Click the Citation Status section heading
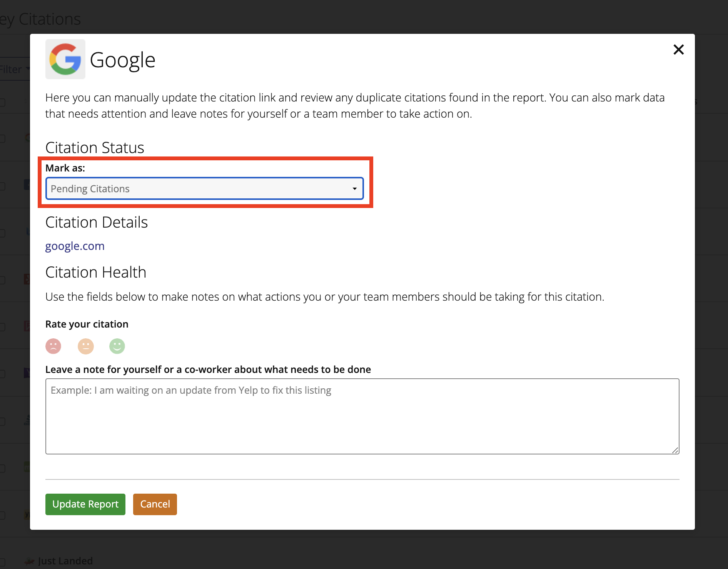 coord(95,148)
